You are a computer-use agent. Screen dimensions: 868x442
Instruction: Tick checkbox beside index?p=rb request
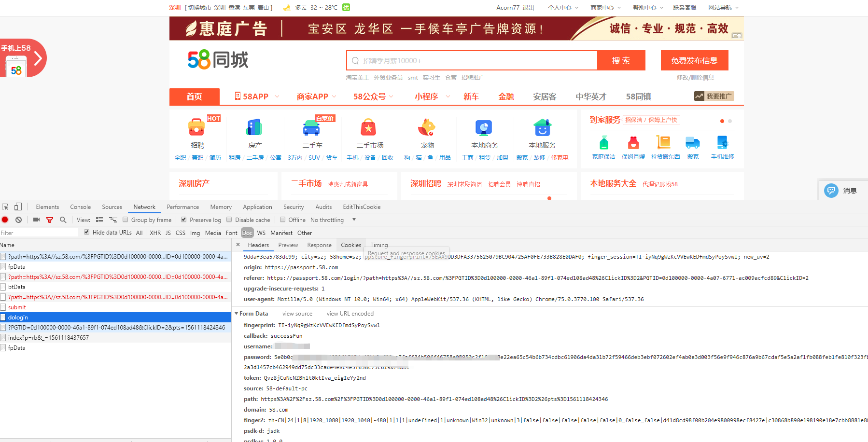(3, 337)
